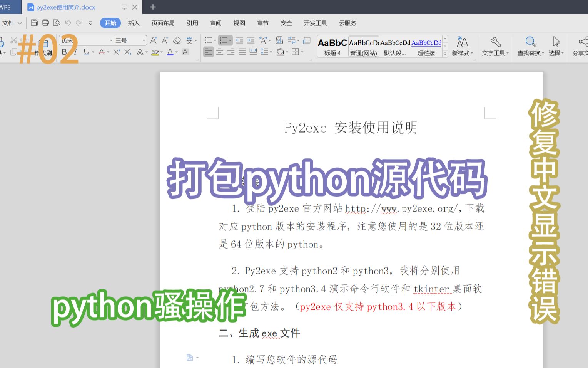
Task: Add a new document tab with plus
Action: point(153,7)
